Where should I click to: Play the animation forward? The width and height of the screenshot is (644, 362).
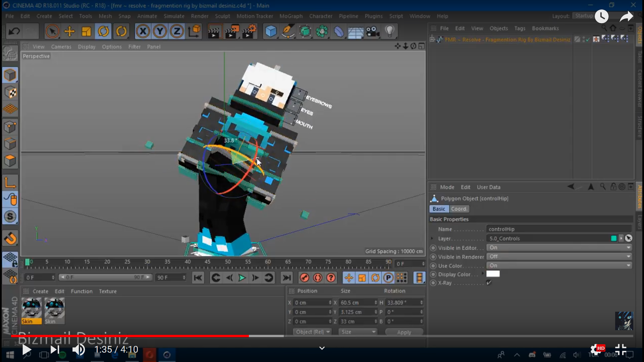tap(242, 278)
